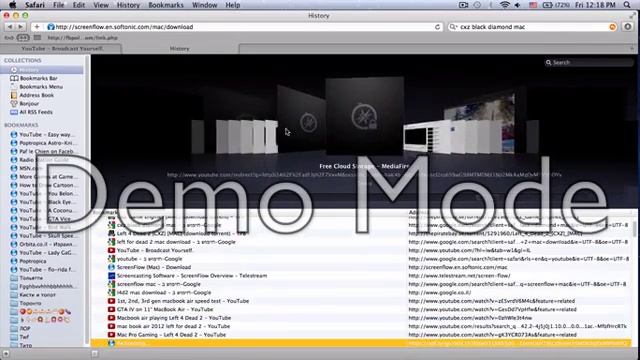Click the Cover Flow bookmark search field
Image resolution: width=640 pixels, height=360 pixels.
(589, 62)
